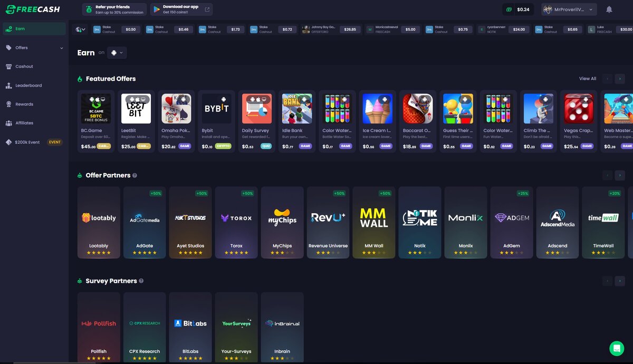Open the Torox offer partner
The width and height of the screenshot is (633, 364).
pos(236,223)
